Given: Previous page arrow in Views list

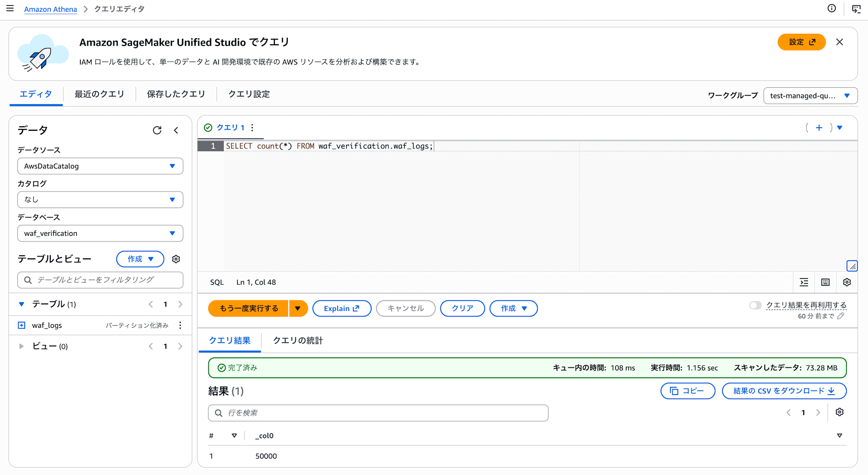Looking at the screenshot, I should pos(151,346).
